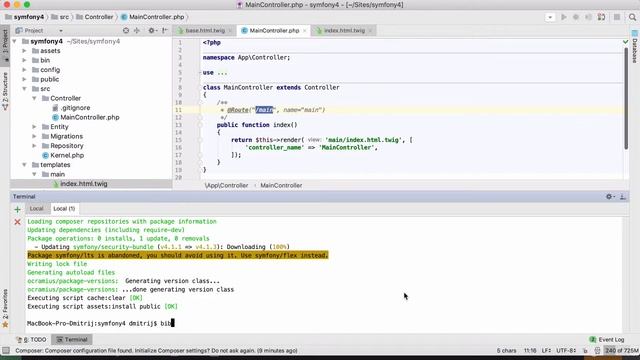Click the 11:16 cursor position indicator
Viewport: 640px width, 360px height.
(x=530, y=351)
